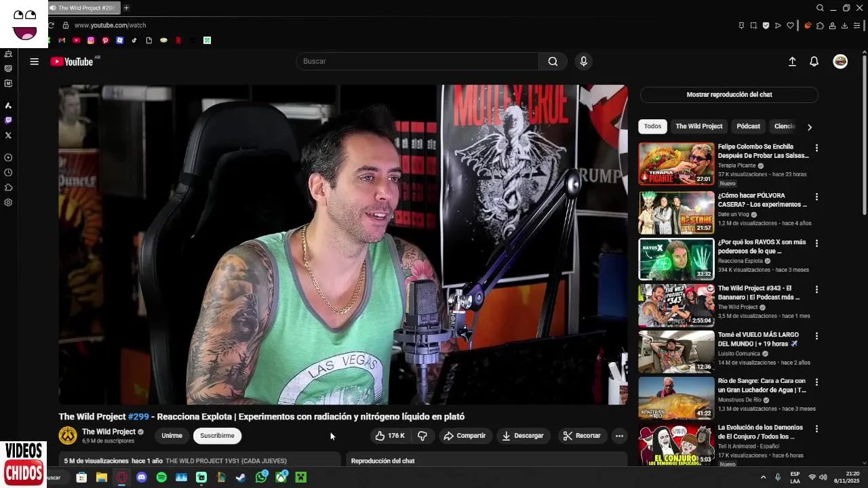Viewport: 868px width, 488px height.
Task: Open the YouTube upload/create icon
Action: 792,61
